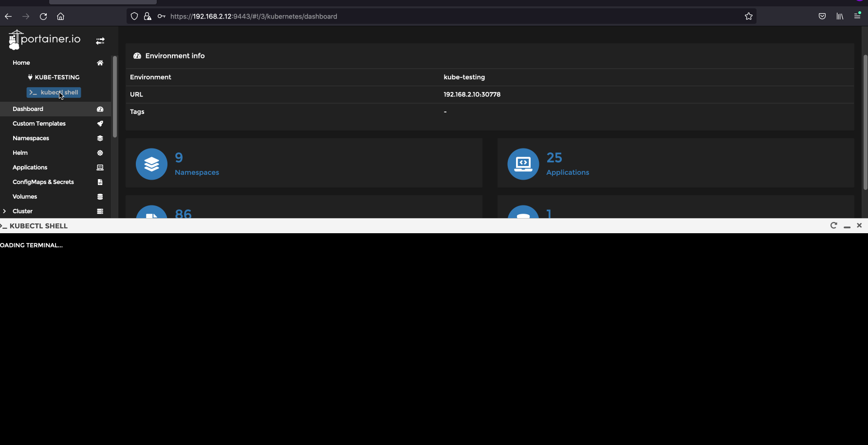Click the Custom Templates rocket icon
The height and width of the screenshot is (445, 868).
tap(100, 124)
